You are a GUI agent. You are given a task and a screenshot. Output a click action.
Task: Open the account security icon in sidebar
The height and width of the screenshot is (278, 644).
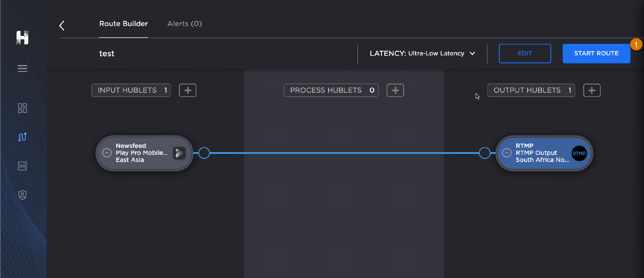click(x=22, y=195)
